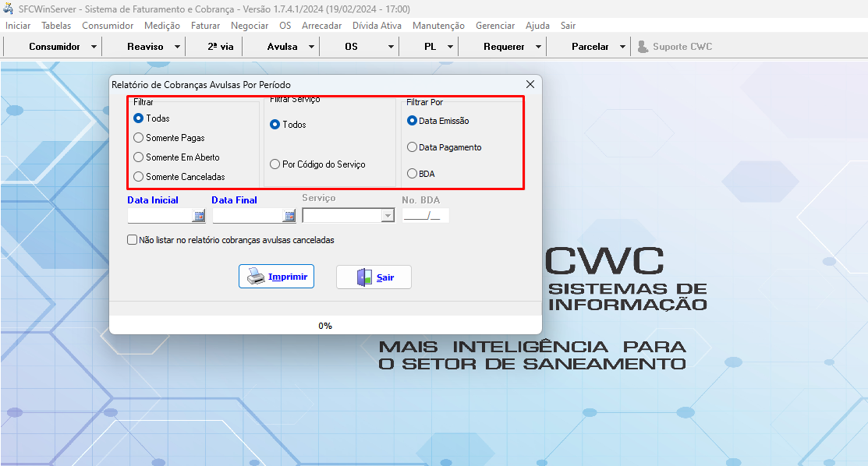Click the 0% progress bar
This screenshot has height=466, width=868.
click(325, 326)
